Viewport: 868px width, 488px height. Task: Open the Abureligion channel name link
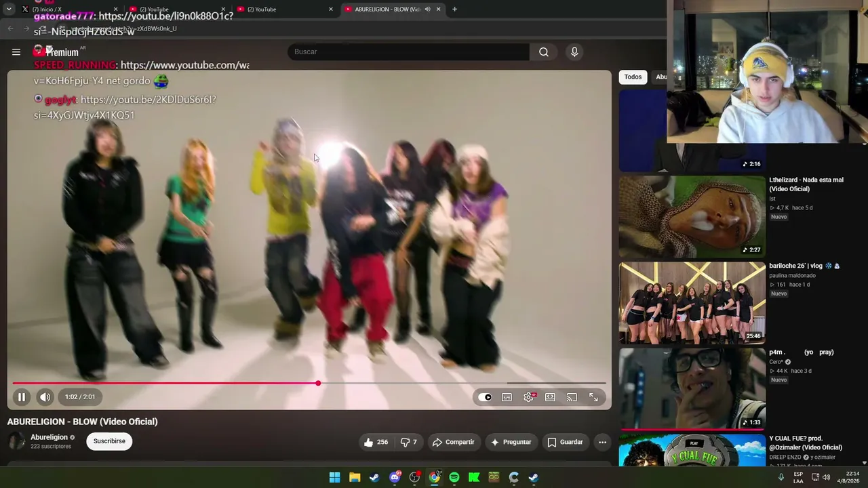pyautogui.click(x=49, y=437)
